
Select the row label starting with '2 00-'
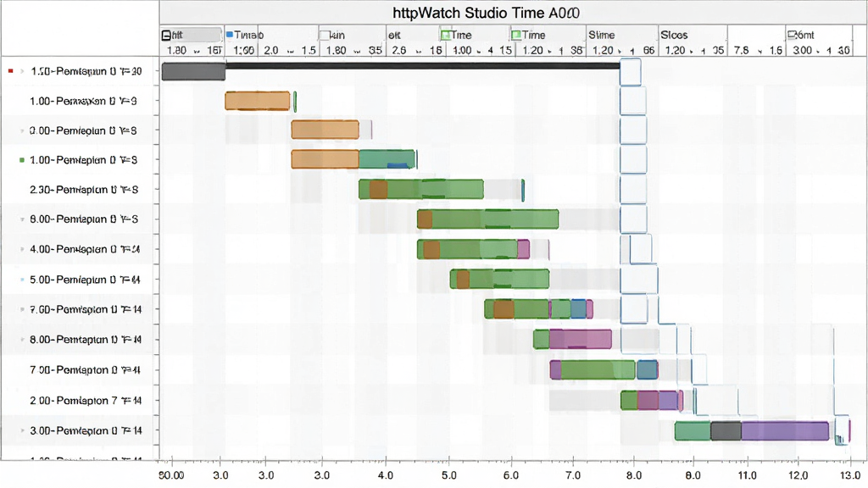click(86, 401)
